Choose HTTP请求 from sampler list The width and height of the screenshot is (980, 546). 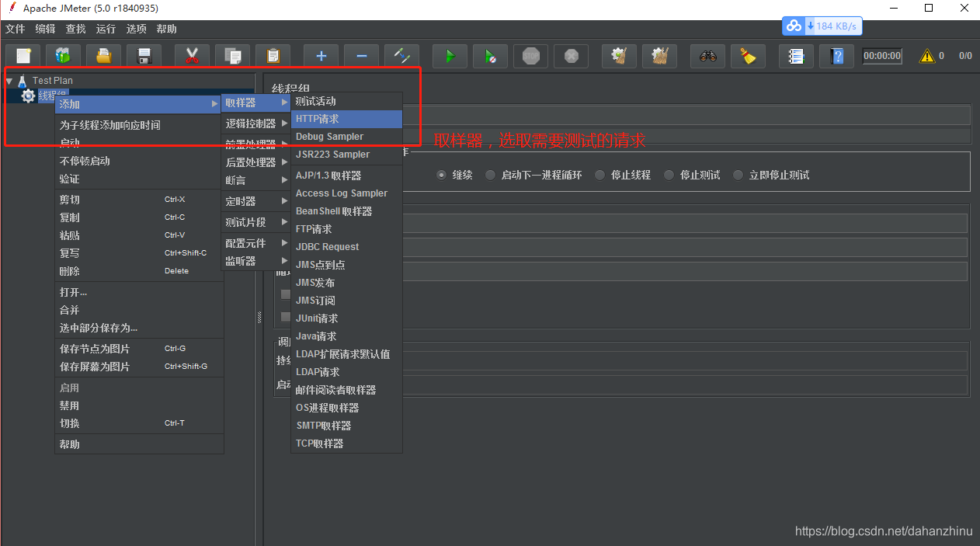tap(346, 119)
